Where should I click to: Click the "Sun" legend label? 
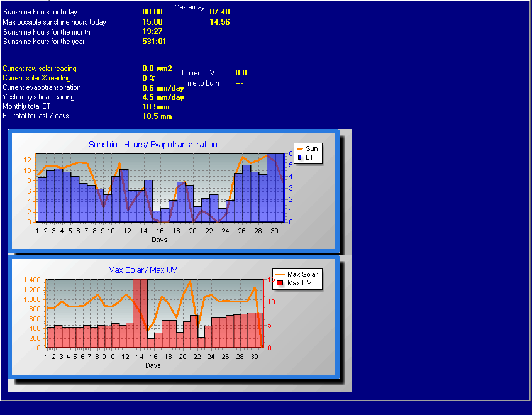click(x=312, y=148)
